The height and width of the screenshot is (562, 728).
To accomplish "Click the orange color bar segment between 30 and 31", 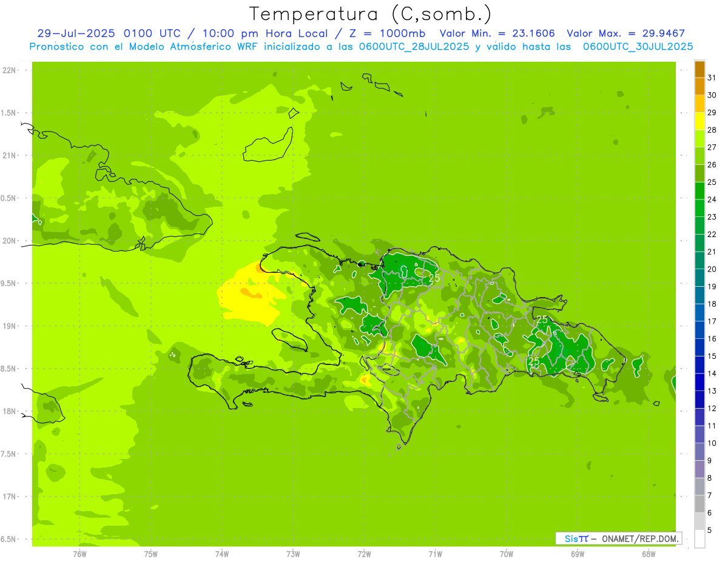I will (699, 87).
